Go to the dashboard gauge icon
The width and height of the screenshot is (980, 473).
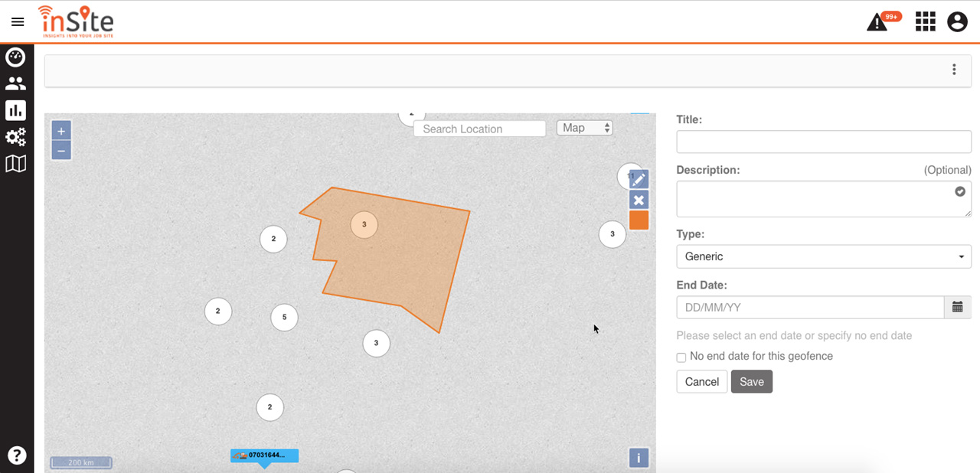(x=15, y=57)
